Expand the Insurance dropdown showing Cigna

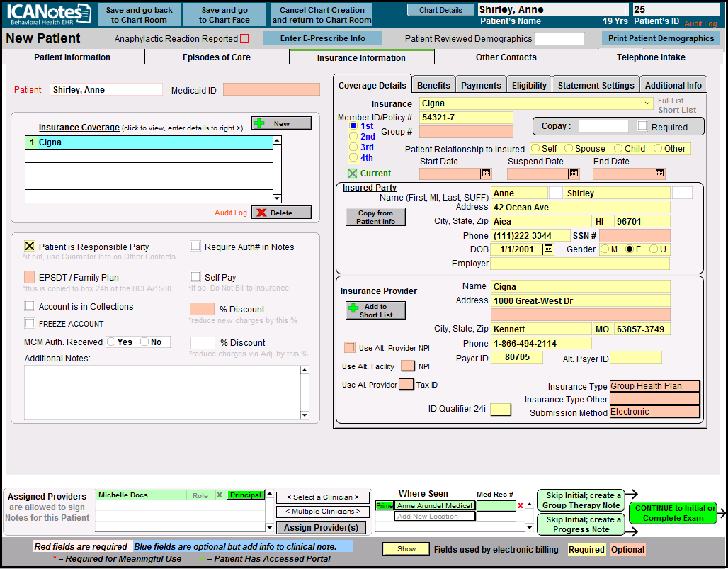pyautogui.click(x=647, y=103)
